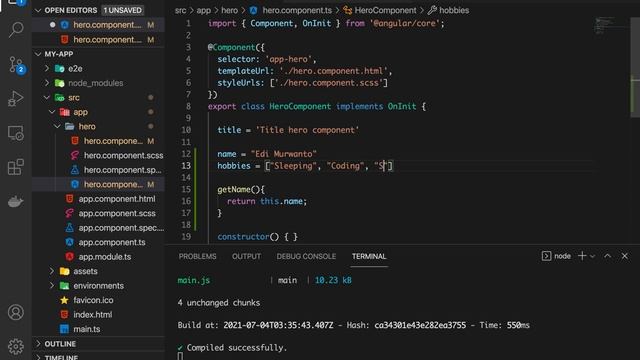
Task: Open the Remote Explorer view
Action: pyautogui.click(x=16, y=133)
